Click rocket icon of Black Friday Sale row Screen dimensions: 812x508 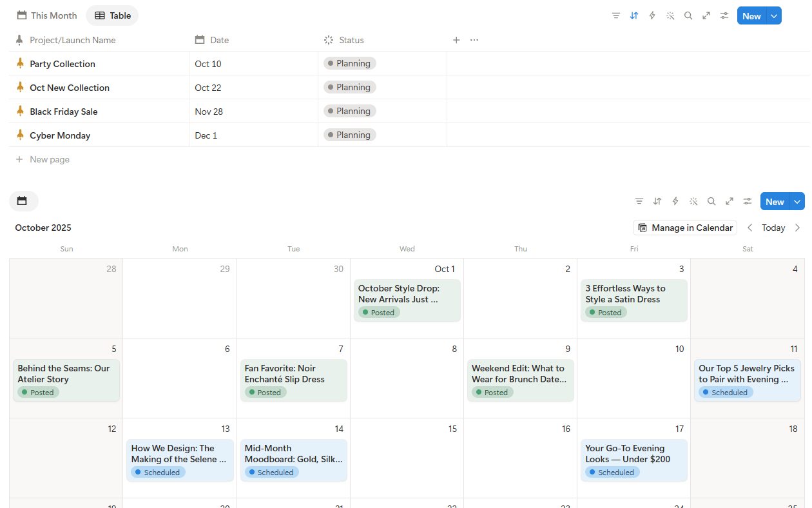(20, 111)
